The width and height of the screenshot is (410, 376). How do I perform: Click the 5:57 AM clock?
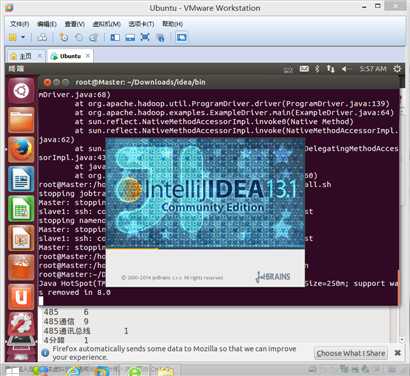(x=373, y=69)
